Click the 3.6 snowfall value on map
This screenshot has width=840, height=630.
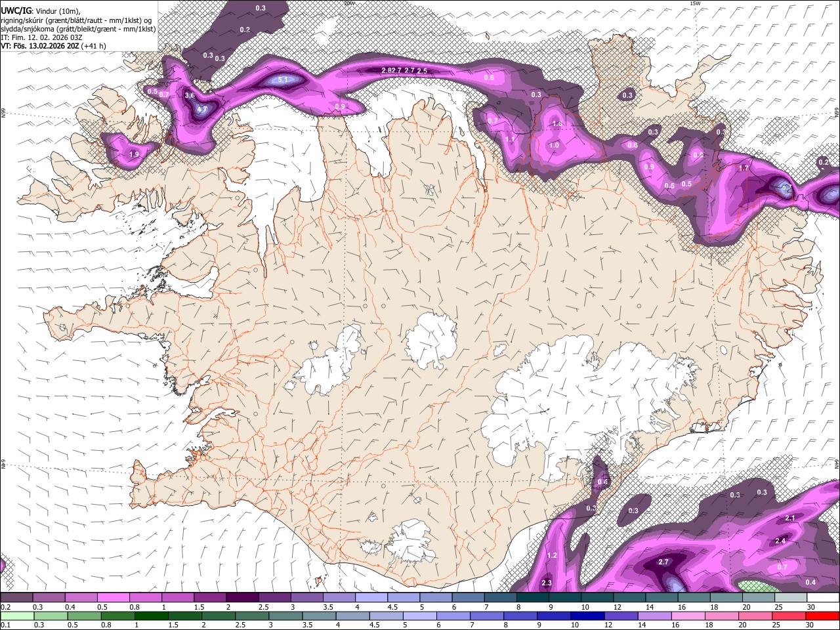190,96
